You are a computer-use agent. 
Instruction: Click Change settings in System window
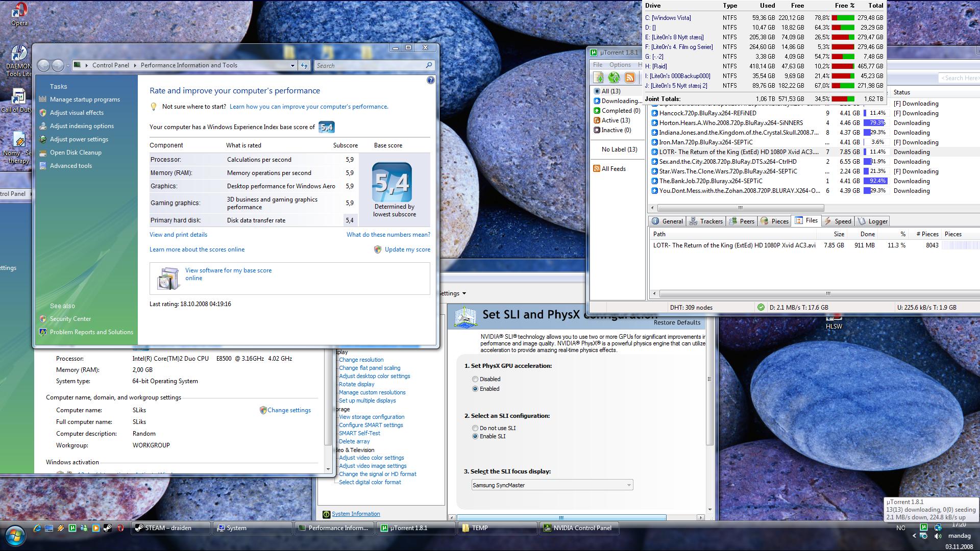289,410
